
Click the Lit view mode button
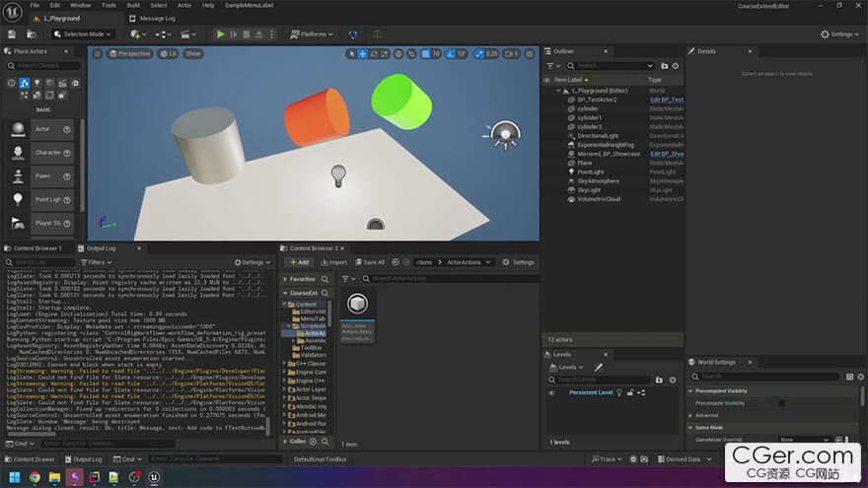point(169,53)
